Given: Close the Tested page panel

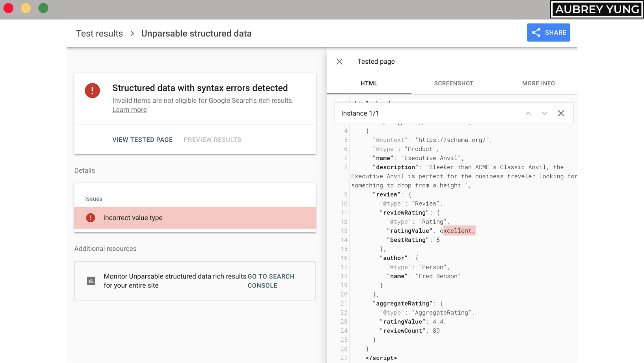Looking at the screenshot, I should pyautogui.click(x=340, y=62).
